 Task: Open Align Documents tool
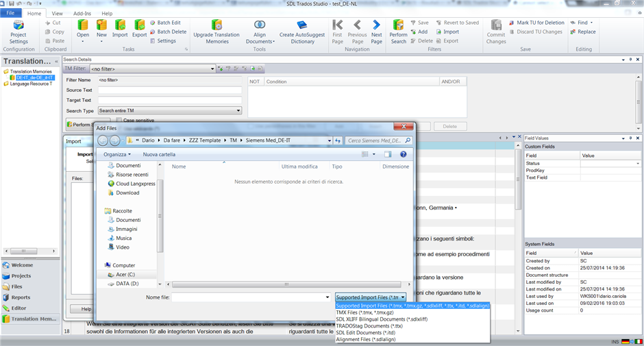260,32
